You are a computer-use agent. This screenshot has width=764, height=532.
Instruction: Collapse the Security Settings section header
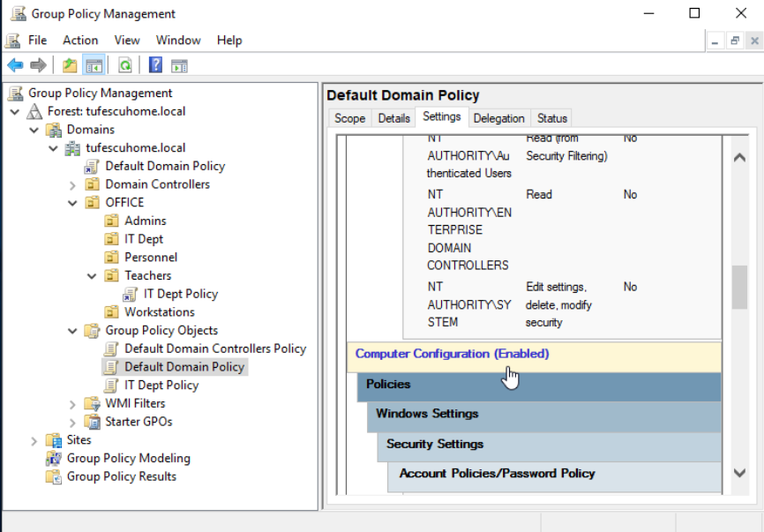(x=549, y=447)
